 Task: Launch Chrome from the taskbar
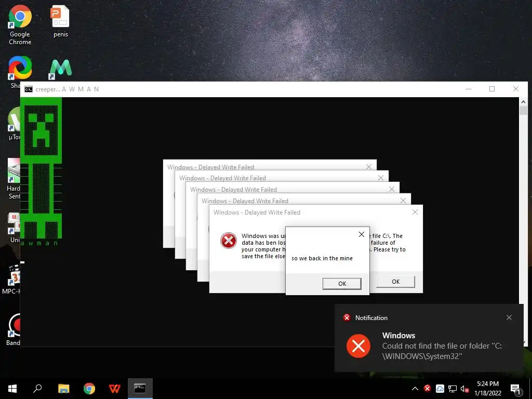pos(89,389)
